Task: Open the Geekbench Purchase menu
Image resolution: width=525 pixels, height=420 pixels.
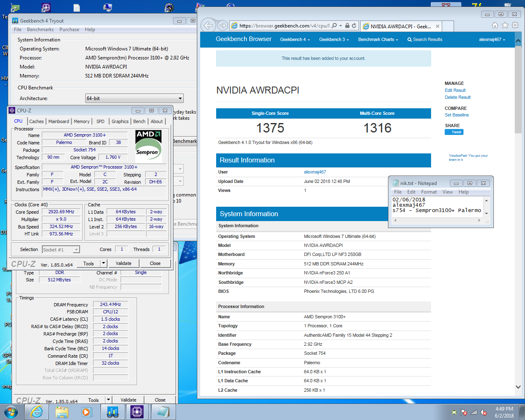Action: coord(69,30)
